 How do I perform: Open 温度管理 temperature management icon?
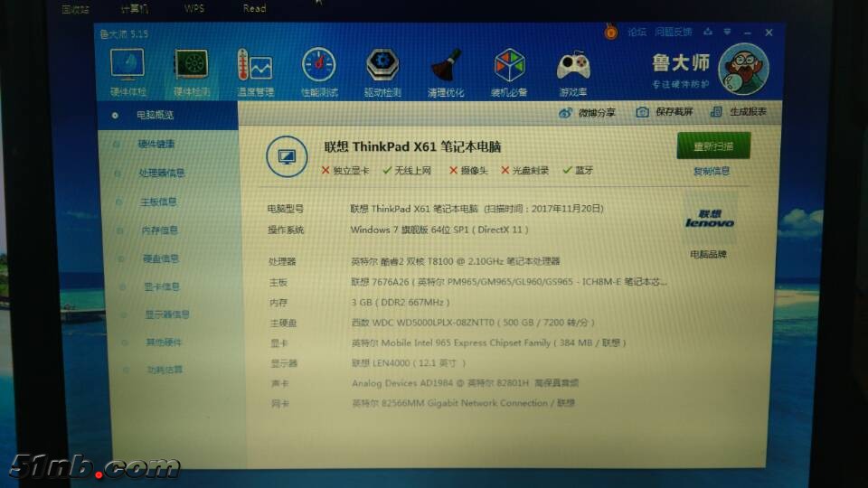click(x=255, y=72)
